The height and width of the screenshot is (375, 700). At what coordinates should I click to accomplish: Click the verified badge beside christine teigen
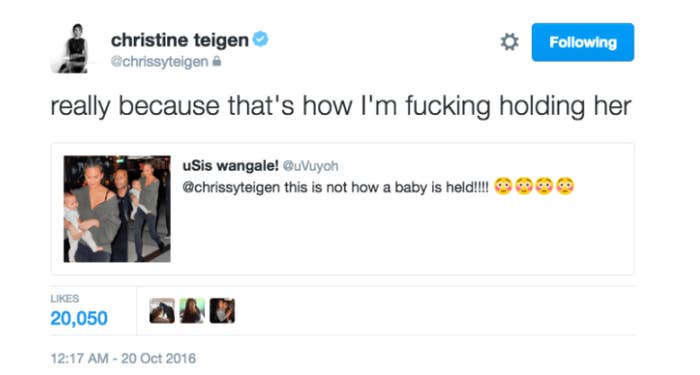tap(260, 39)
